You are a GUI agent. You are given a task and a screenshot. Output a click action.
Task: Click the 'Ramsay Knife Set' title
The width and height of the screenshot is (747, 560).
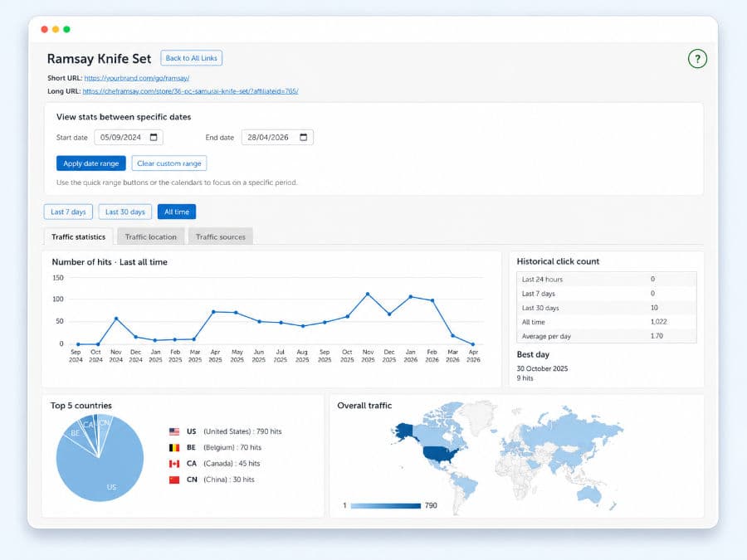[99, 59]
